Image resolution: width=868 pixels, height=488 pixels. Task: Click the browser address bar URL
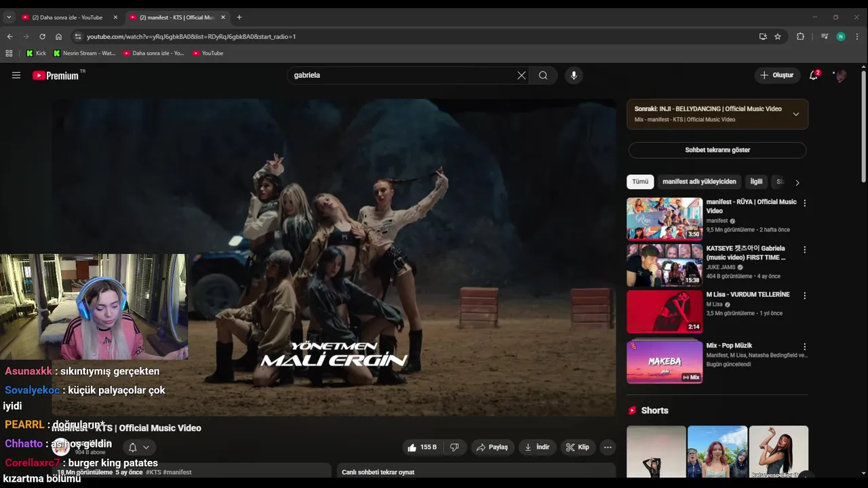tap(191, 37)
